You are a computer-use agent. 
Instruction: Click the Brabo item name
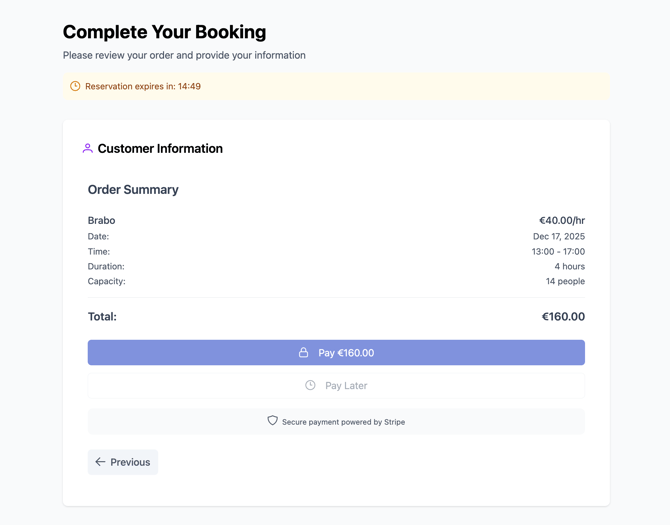[101, 220]
